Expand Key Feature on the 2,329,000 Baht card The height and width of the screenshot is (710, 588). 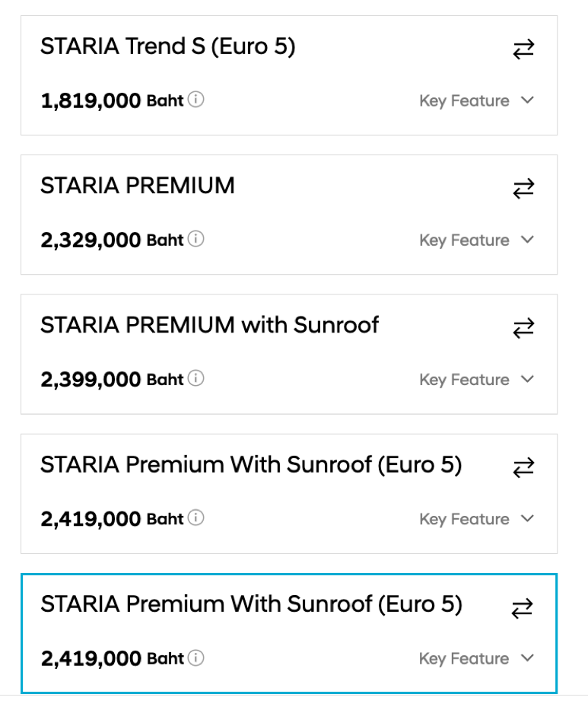point(477,240)
